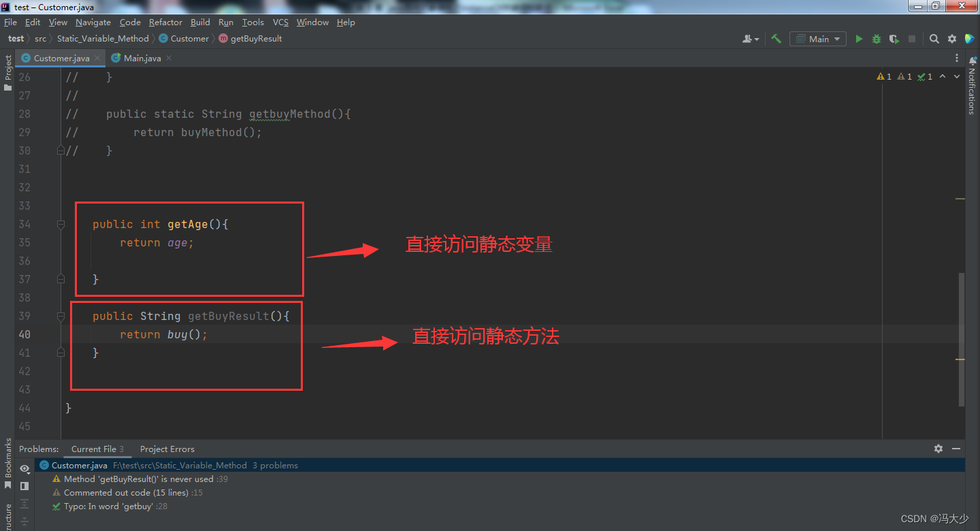Collapse the getBuyResult method fold at line 39
980x531 pixels.
coord(61,316)
